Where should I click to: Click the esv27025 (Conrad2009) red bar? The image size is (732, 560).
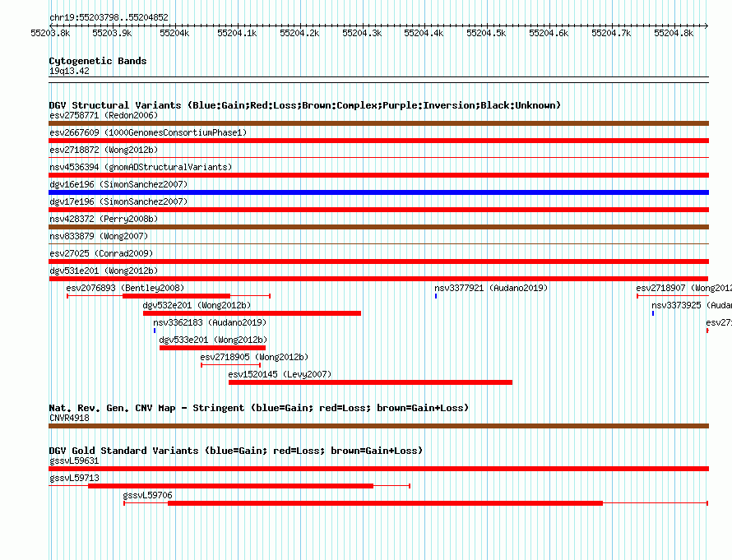click(x=378, y=261)
